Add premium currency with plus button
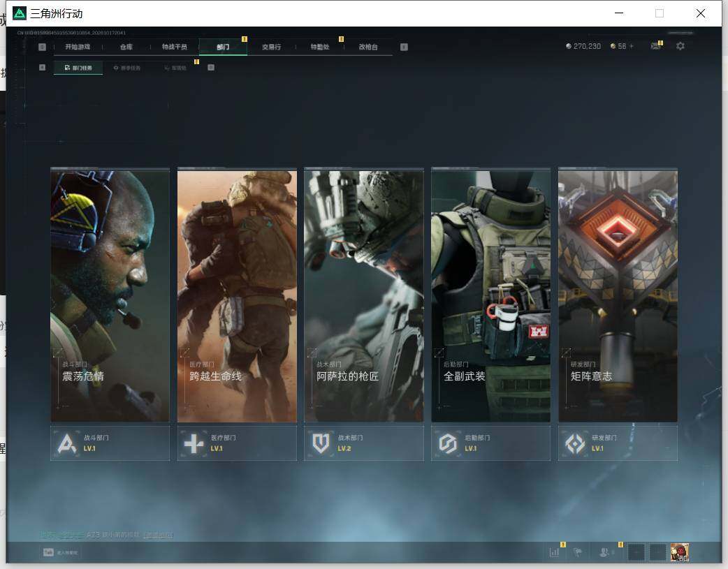The image size is (728, 569). click(x=631, y=46)
